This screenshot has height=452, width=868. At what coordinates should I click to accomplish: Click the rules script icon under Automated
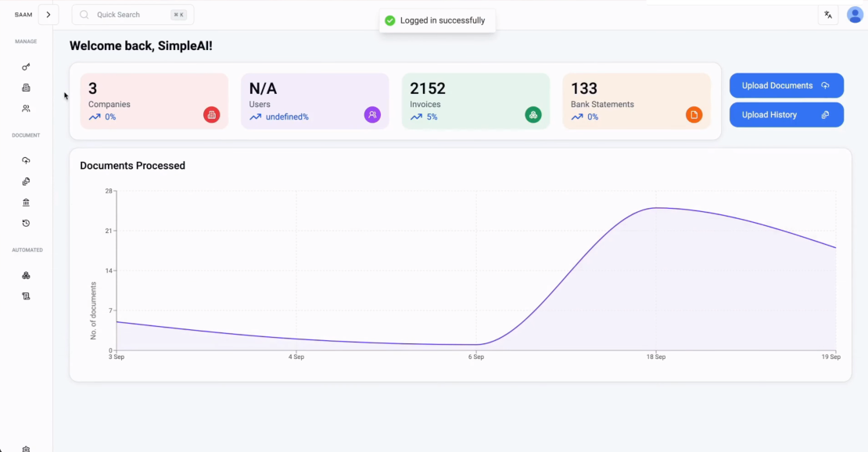click(x=26, y=296)
